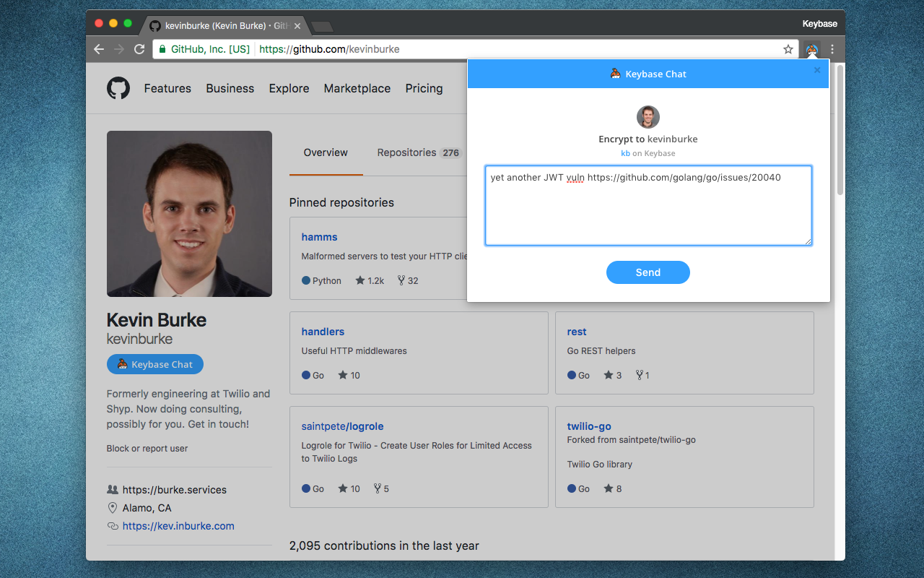The height and width of the screenshot is (578, 924).
Task: Open the saintpete/logrole repository link
Action: pyautogui.click(x=343, y=426)
